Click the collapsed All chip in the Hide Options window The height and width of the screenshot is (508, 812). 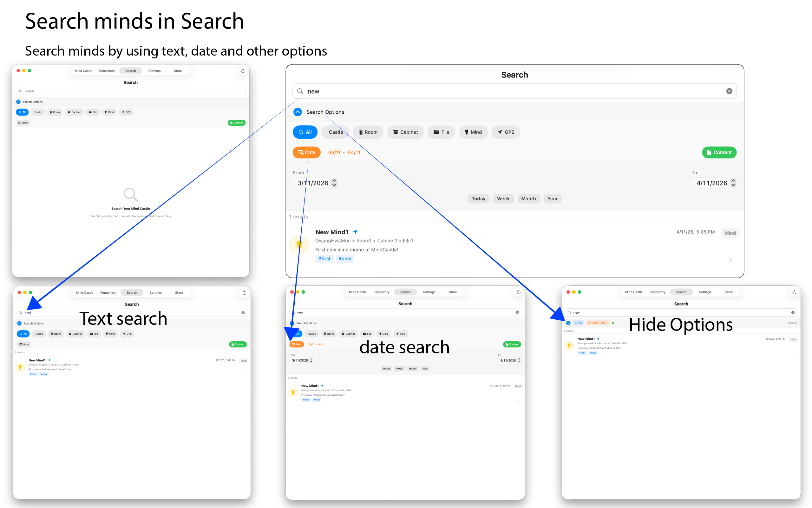tap(578, 323)
